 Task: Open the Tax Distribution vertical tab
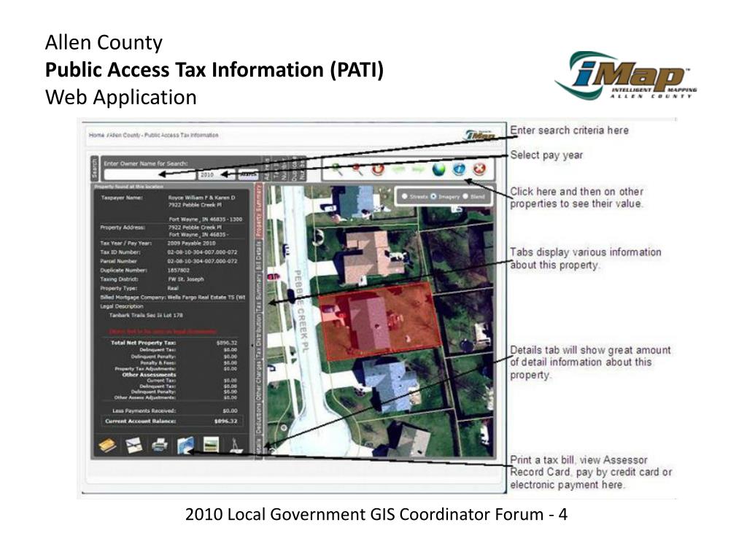click(259, 335)
